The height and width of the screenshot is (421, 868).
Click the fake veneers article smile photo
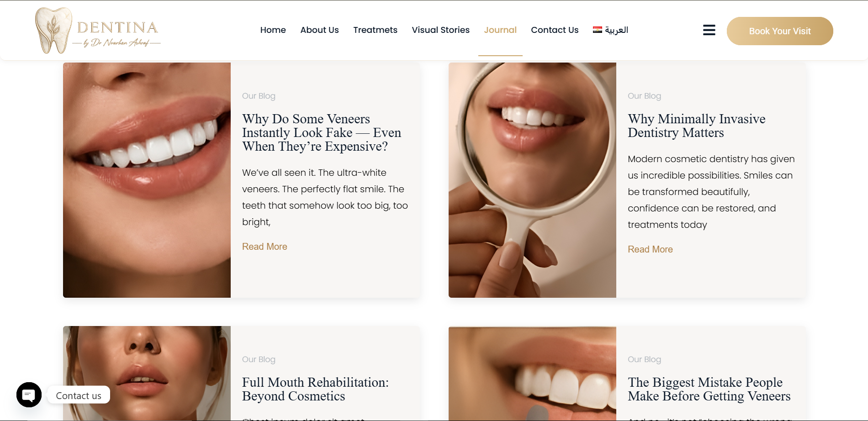tap(147, 180)
